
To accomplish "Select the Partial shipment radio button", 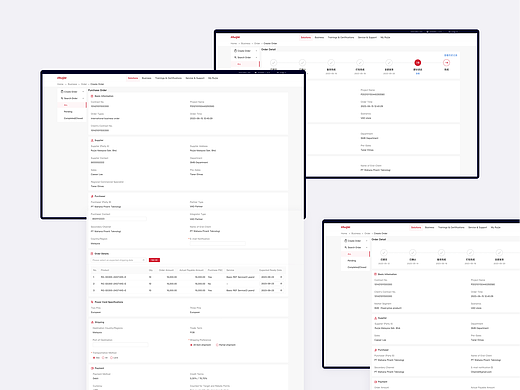I will pos(217,345).
